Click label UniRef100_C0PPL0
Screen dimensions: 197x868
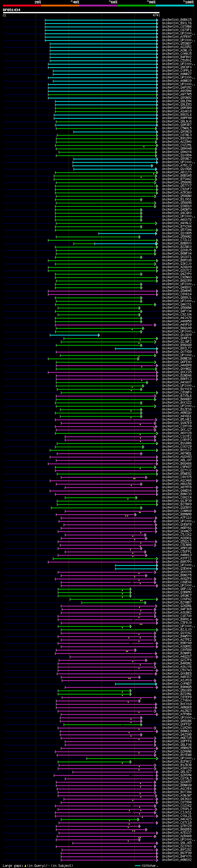point(177,71)
